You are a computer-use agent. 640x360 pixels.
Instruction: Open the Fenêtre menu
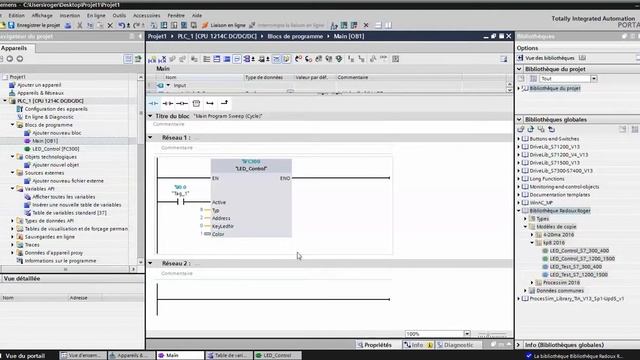point(176,16)
